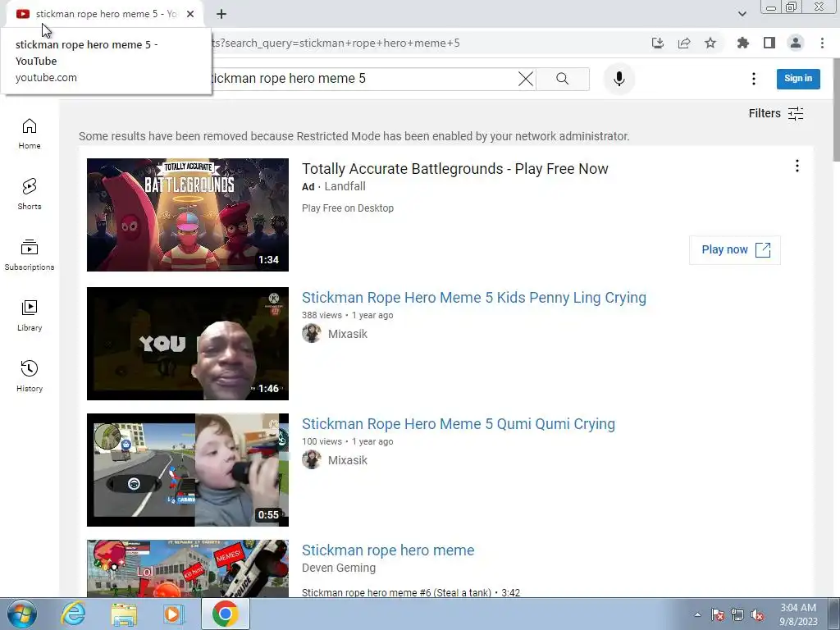Open Mixasik channel under Penny Ling video
The width and height of the screenshot is (840, 630).
348,334
